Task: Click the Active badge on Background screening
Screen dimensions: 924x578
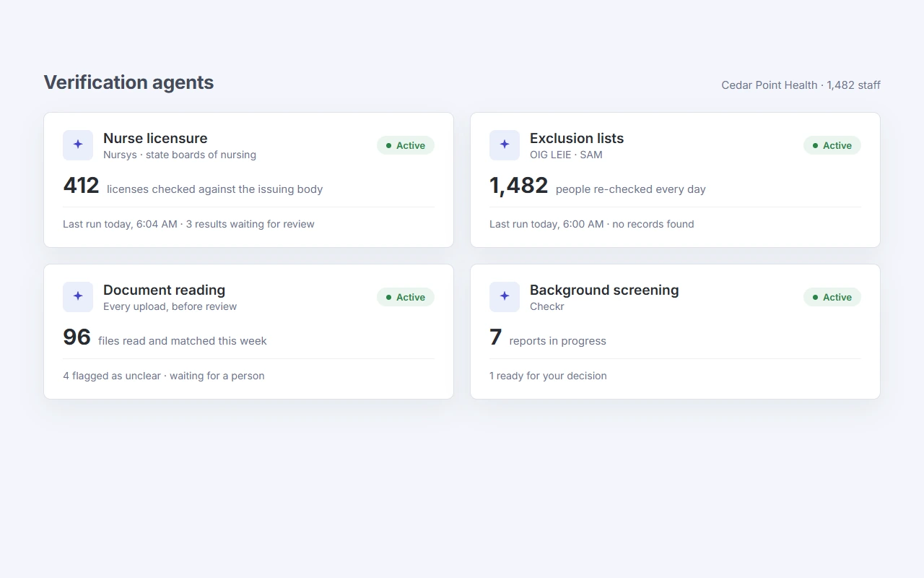Action: coord(832,297)
